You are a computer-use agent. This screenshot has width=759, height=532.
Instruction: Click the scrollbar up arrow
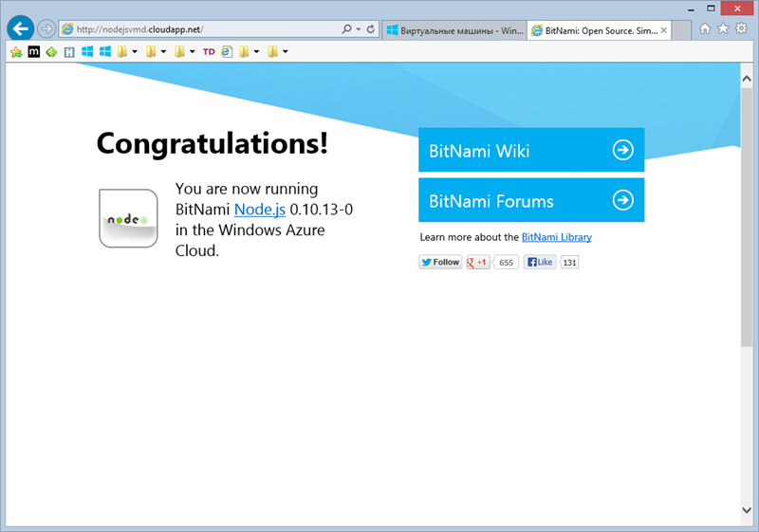click(x=747, y=78)
